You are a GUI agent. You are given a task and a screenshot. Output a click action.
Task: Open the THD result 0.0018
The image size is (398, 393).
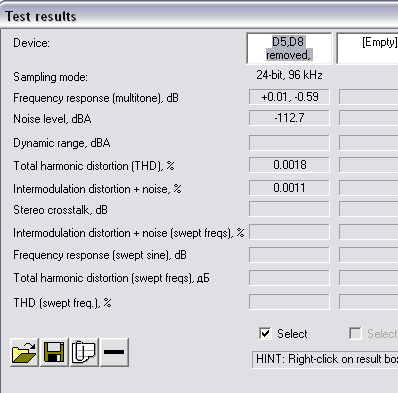coord(289,165)
